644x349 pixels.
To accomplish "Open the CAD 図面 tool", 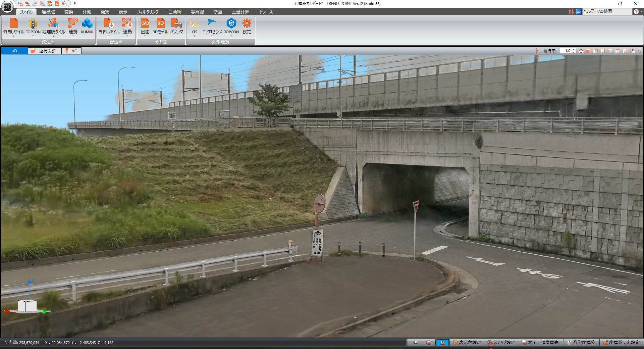I will coord(145,24).
